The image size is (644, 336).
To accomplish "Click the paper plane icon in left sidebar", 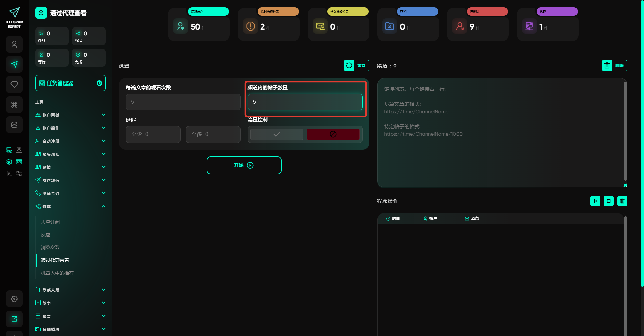I will click(14, 64).
